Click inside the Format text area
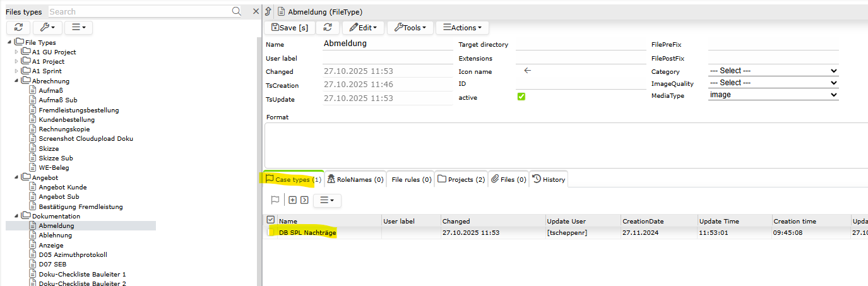 point(566,145)
